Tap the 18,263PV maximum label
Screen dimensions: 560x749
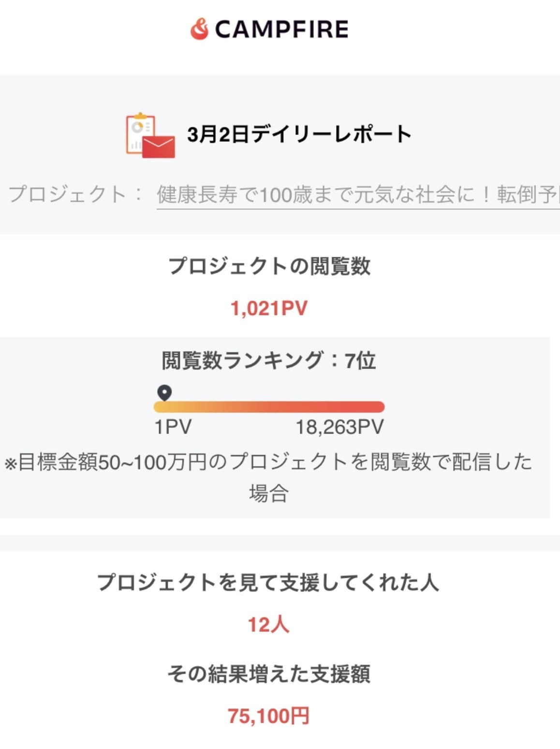tap(339, 427)
